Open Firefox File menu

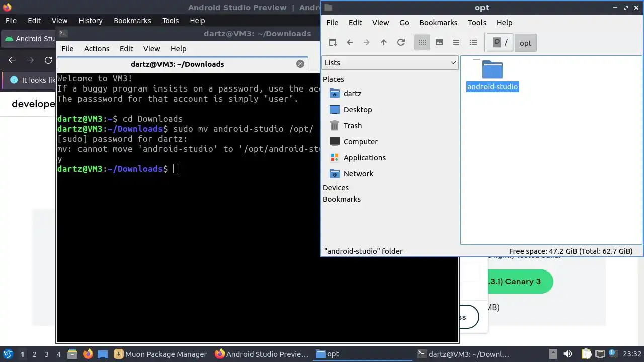click(11, 21)
